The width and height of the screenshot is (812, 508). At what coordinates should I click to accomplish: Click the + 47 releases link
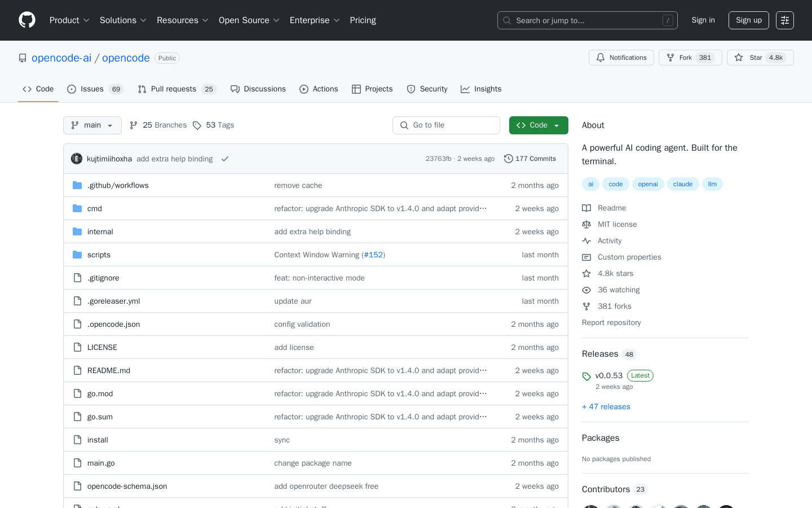[606, 406]
